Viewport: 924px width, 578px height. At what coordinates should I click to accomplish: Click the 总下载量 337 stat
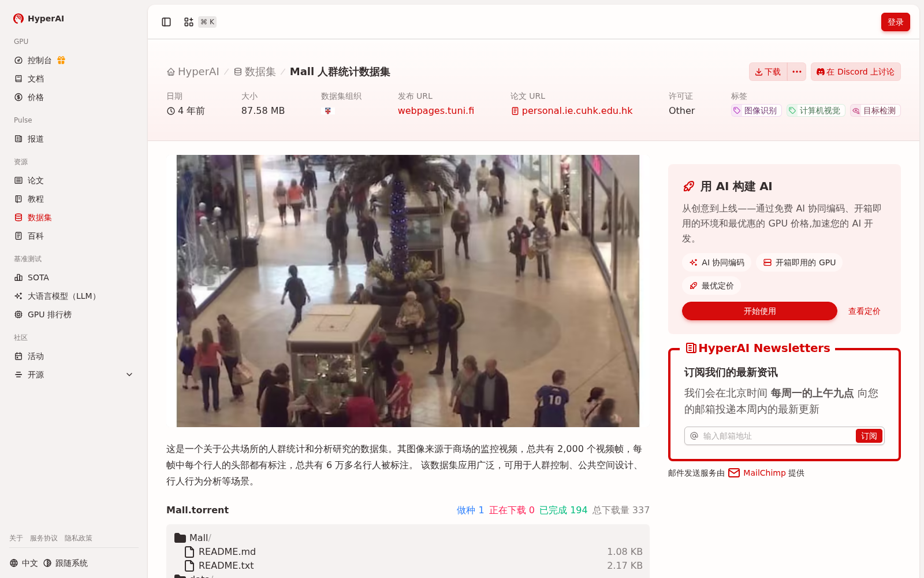(621, 510)
